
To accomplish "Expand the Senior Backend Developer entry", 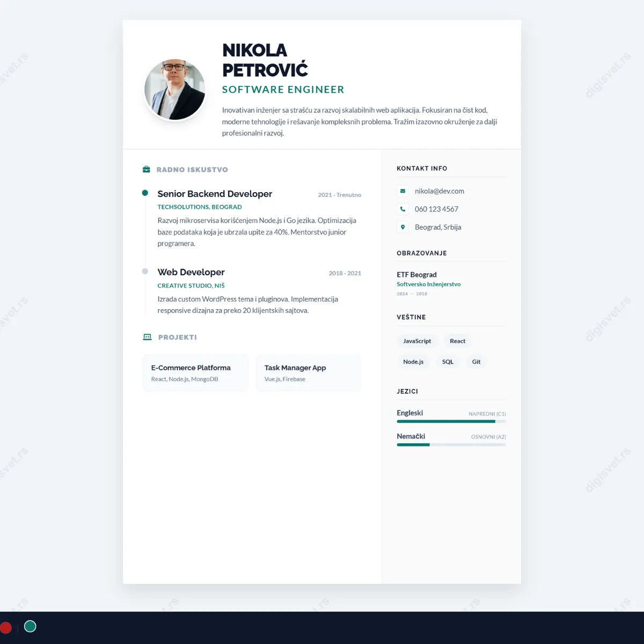I will 215,194.
